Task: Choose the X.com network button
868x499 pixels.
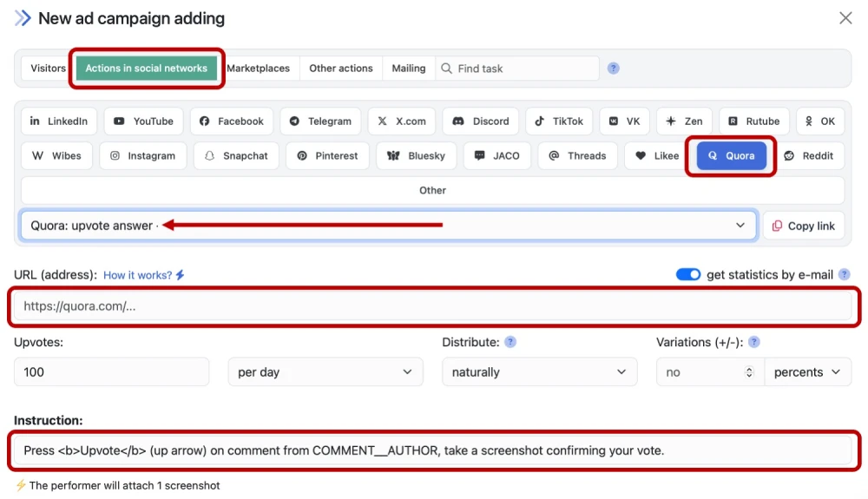Action: pos(402,121)
